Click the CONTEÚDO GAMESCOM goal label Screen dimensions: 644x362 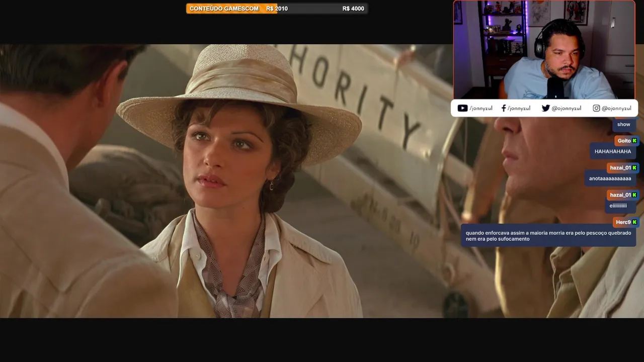pos(224,9)
